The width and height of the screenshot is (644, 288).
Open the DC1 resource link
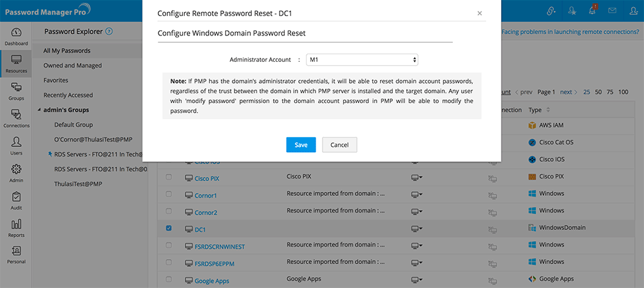200,229
